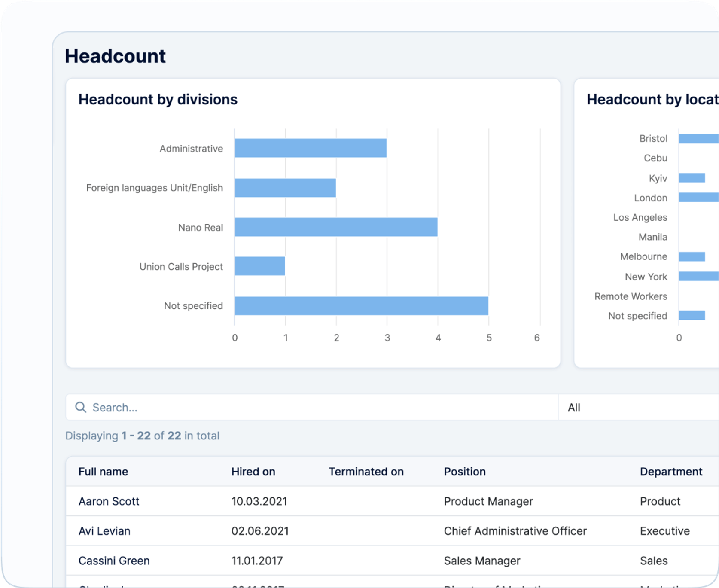Click the search magnifier icon
719x588 pixels.
pos(81,407)
